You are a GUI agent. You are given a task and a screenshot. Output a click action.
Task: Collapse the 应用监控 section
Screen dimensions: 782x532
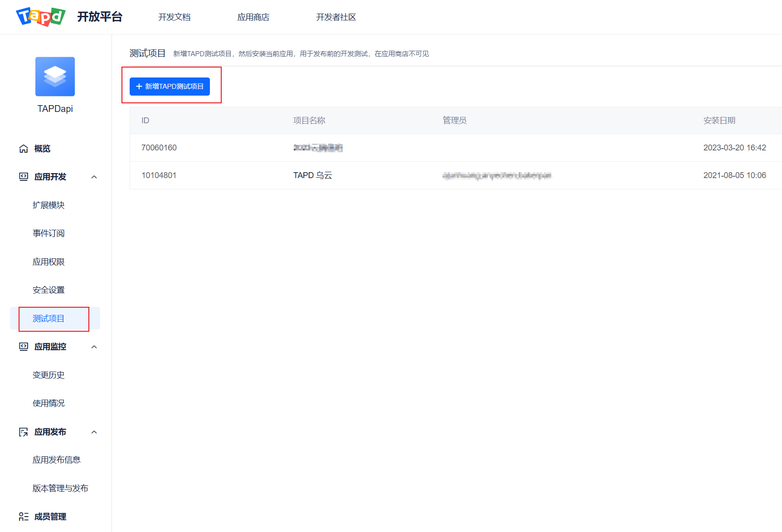(x=94, y=347)
